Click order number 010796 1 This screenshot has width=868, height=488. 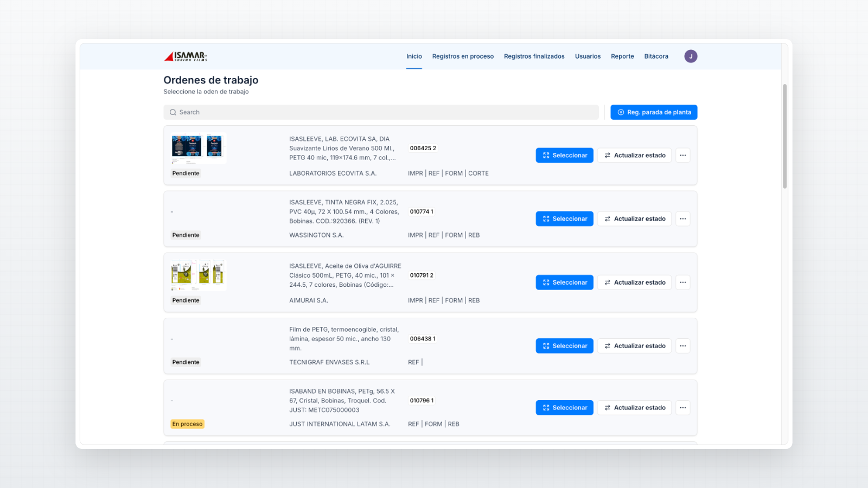[422, 401]
